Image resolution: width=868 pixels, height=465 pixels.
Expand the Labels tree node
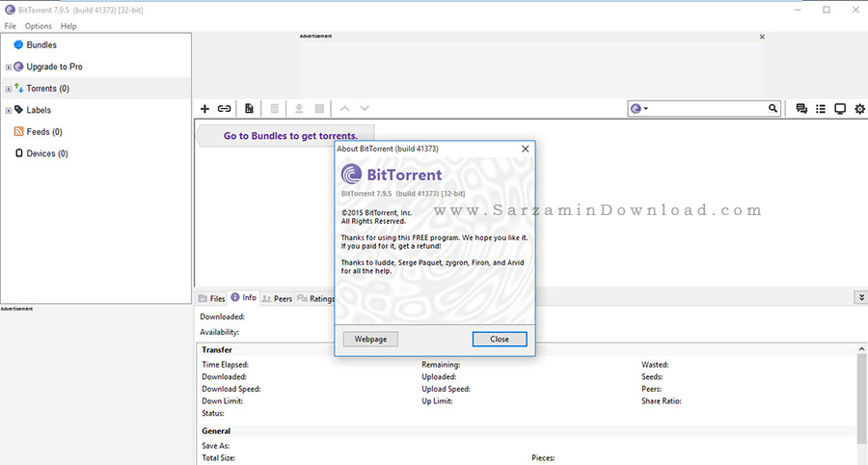pos(9,110)
